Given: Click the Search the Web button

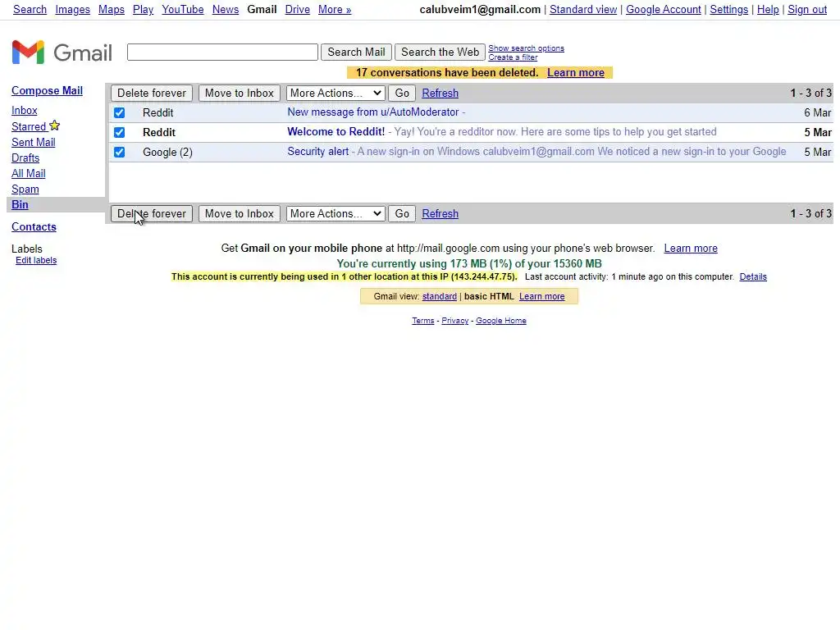Looking at the screenshot, I should pos(440,52).
